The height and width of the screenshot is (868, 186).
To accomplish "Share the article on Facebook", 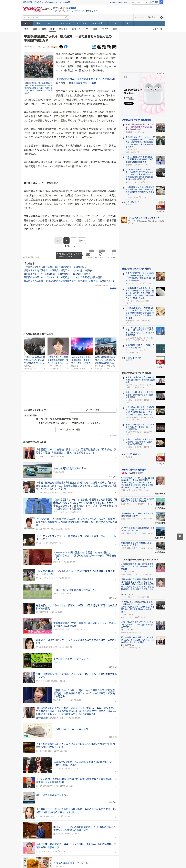I will click(x=66, y=47).
